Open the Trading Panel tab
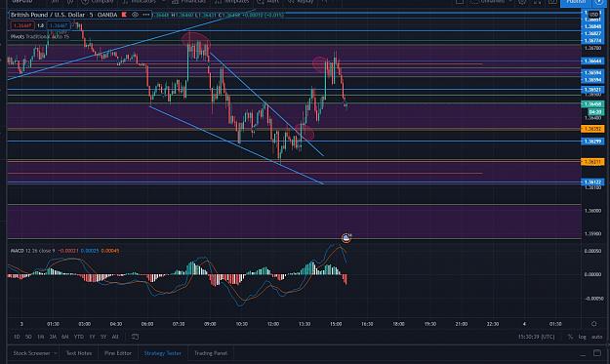This screenshot has height=364, width=610. pos(211,353)
